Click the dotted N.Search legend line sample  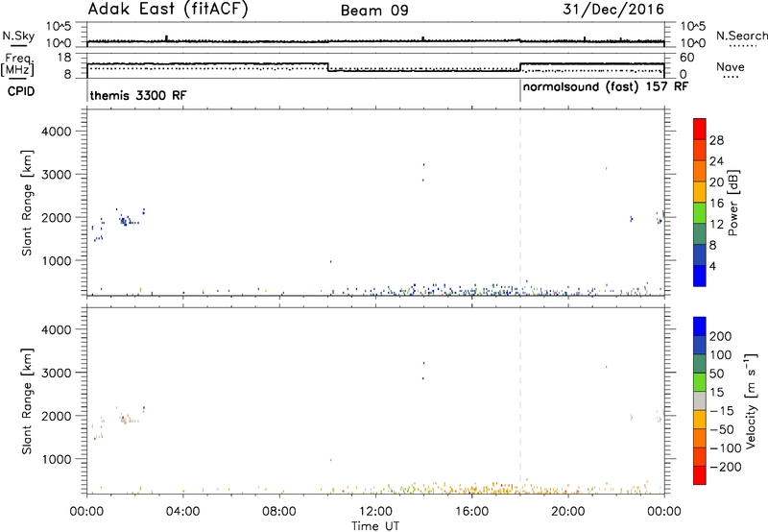click(741, 46)
